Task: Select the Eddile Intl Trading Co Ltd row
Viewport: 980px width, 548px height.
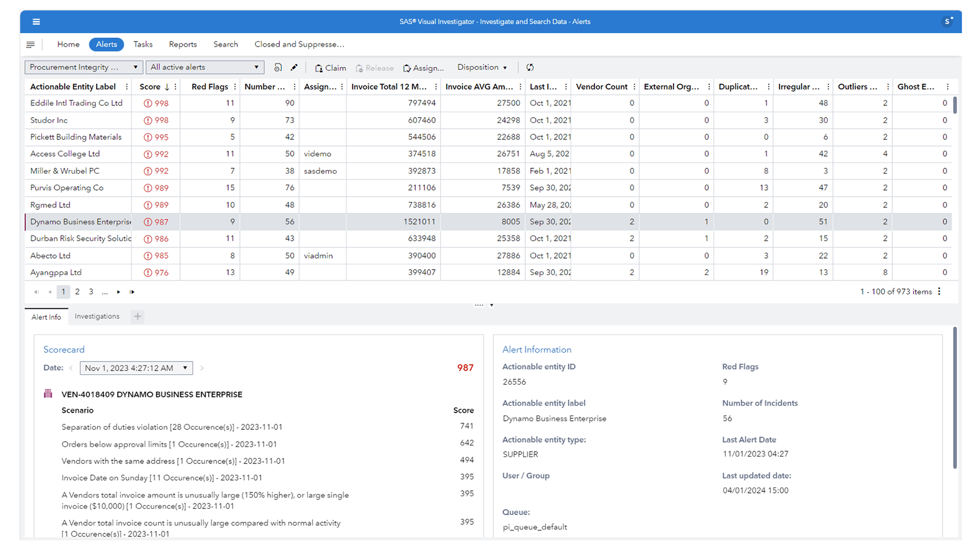Action: (76, 103)
